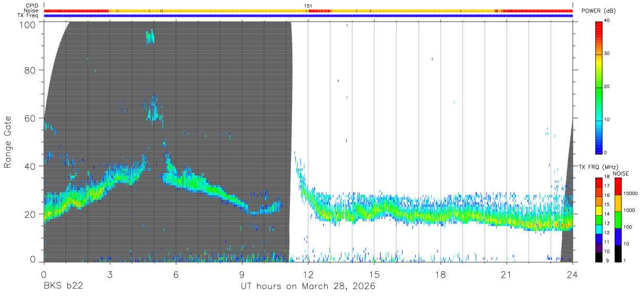The height and width of the screenshot is (297, 644).
Task: Click the noise red-yellow status bar
Action: (x=308, y=10)
